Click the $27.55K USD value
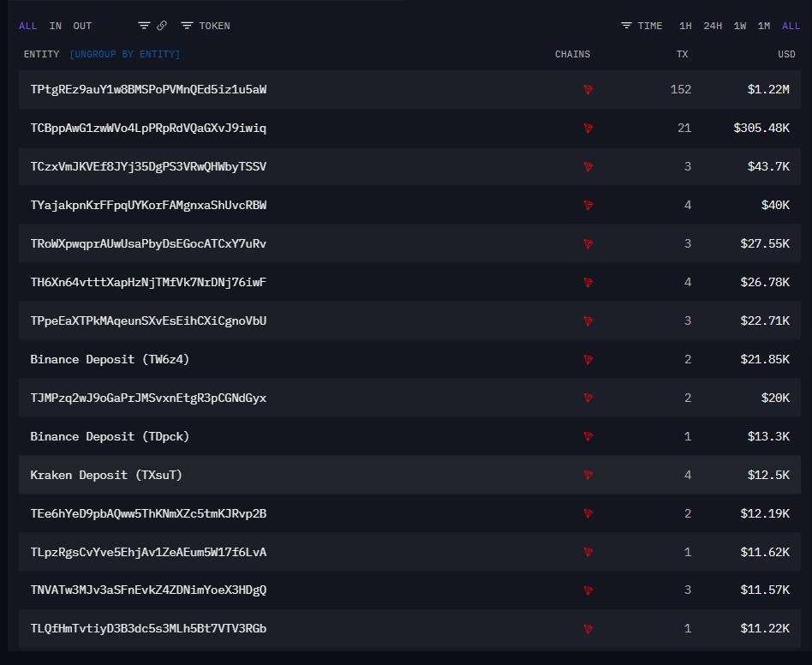812x665 pixels. click(765, 243)
